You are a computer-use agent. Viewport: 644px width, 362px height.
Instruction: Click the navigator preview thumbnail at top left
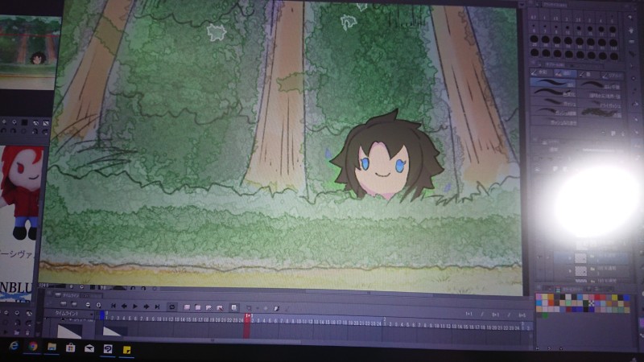pyautogui.click(x=29, y=51)
